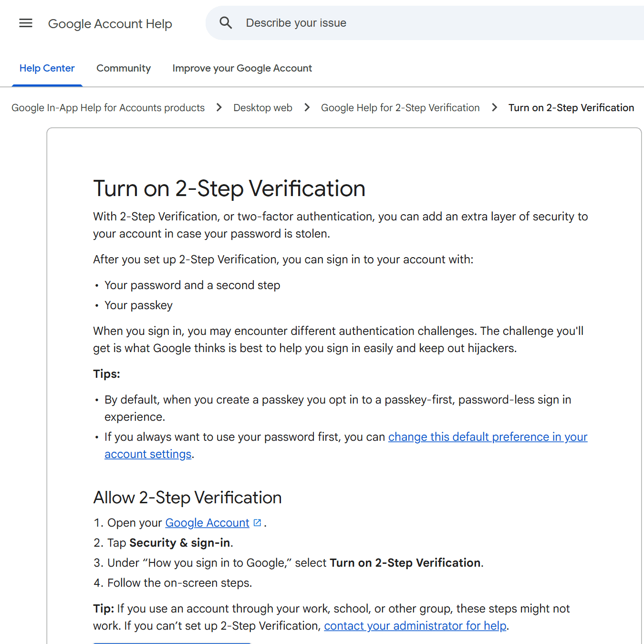Switch to the Community tab

[x=124, y=68]
